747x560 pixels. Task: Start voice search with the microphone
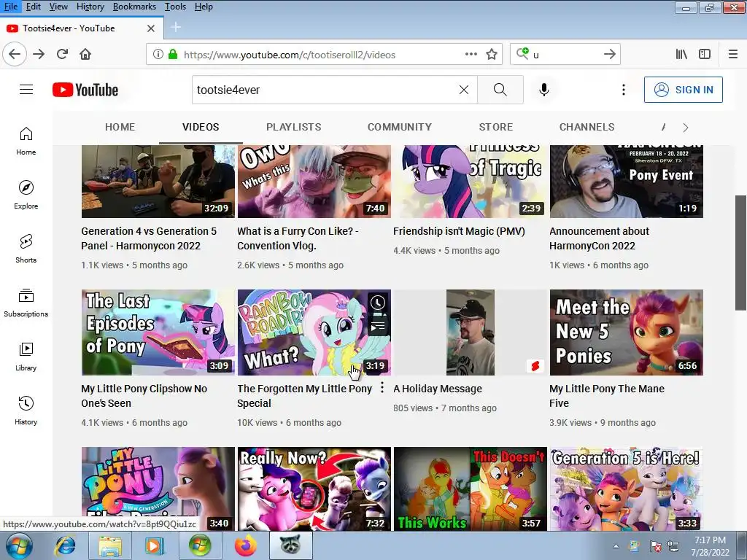[544, 90]
